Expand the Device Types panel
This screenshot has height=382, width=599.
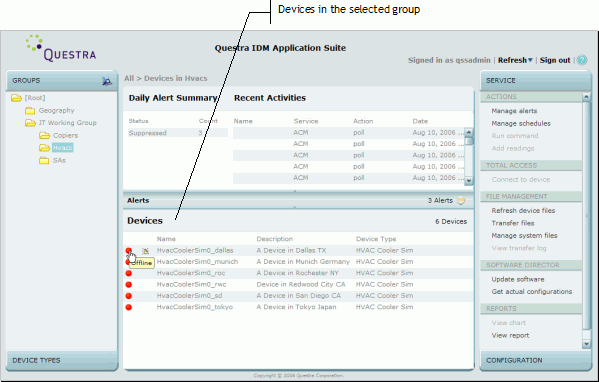tap(62, 360)
